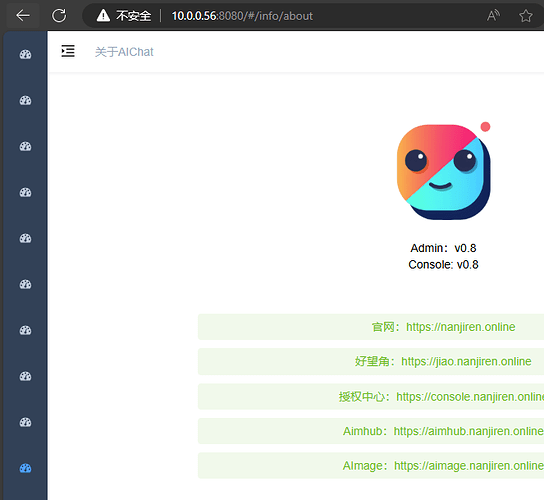The height and width of the screenshot is (500, 544).
Task: Add page to favorites with star icon
Action: click(x=526, y=16)
